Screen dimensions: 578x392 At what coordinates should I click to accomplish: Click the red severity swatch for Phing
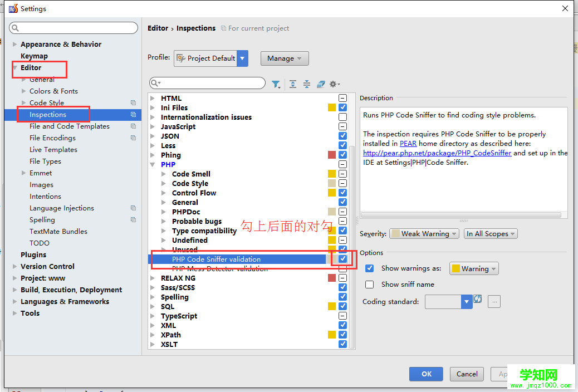(x=332, y=154)
